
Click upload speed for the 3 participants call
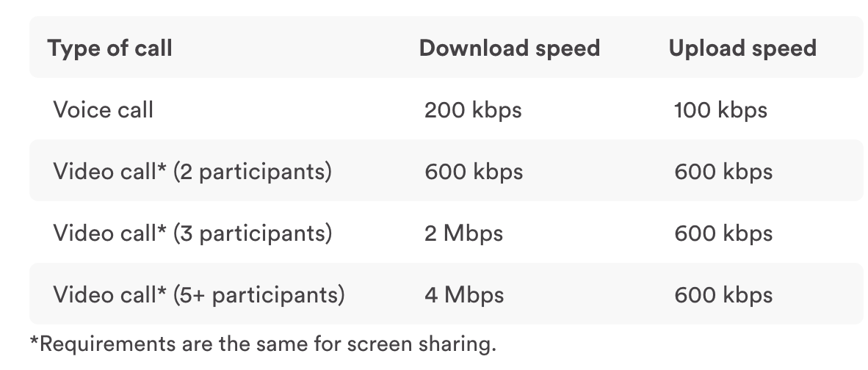[723, 233]
